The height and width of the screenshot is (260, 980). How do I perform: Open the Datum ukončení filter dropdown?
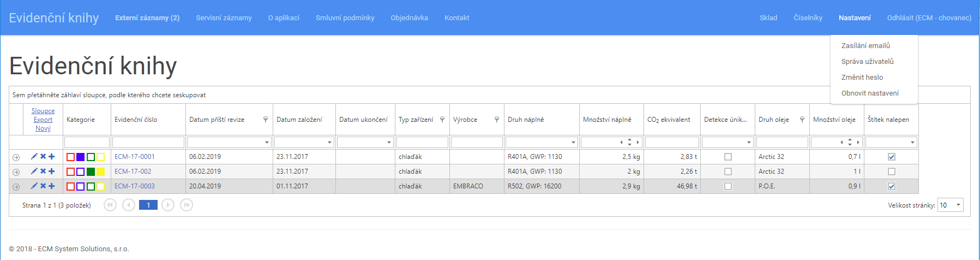click(389, 143)
